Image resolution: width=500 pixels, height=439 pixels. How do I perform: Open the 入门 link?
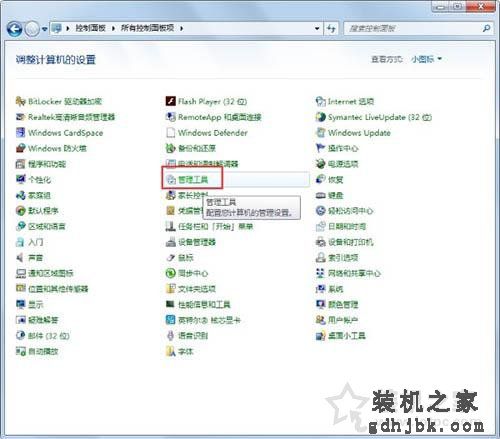35,242
